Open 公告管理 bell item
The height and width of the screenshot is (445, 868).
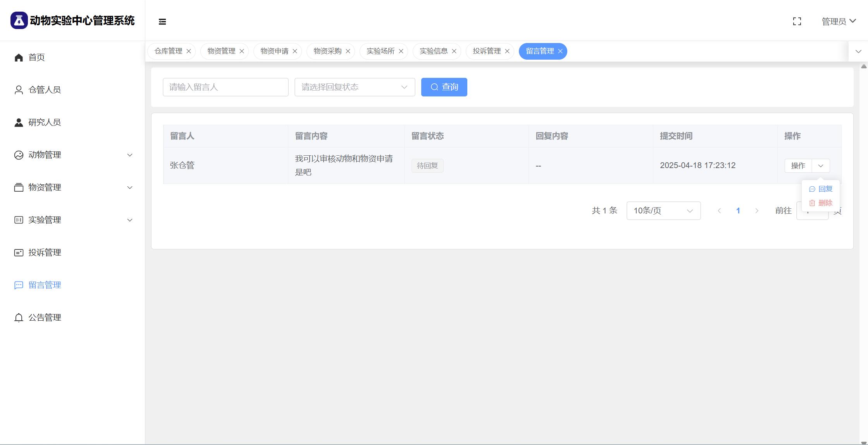[44, 318]
